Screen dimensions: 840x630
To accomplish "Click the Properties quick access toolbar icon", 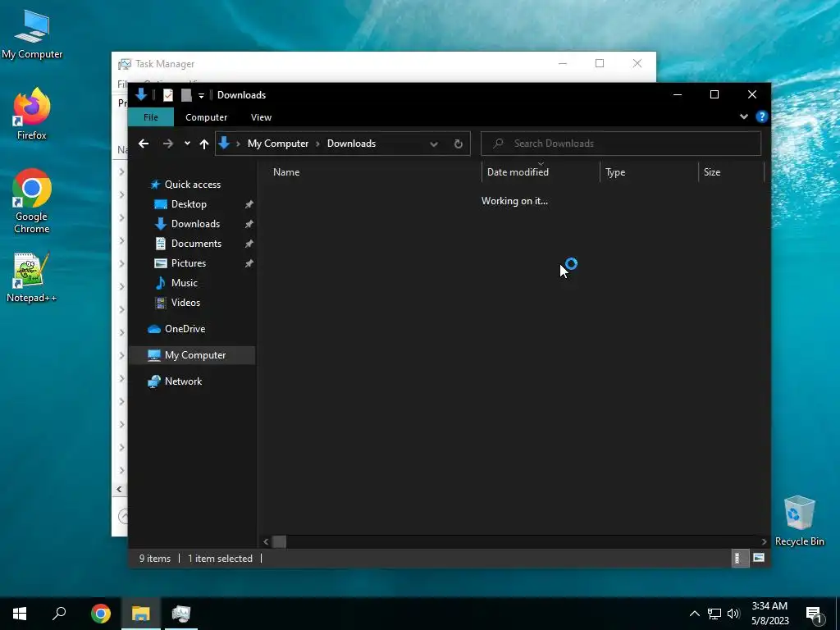I will [x=168, y=95].
